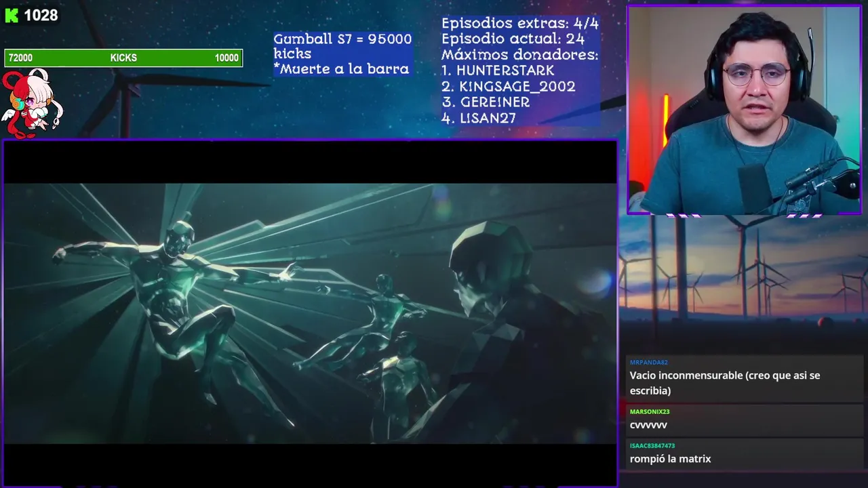Screen dimensions: 868x488
Task: Click the 'Episodio actual: 24' line
Action: coord(513,39)
